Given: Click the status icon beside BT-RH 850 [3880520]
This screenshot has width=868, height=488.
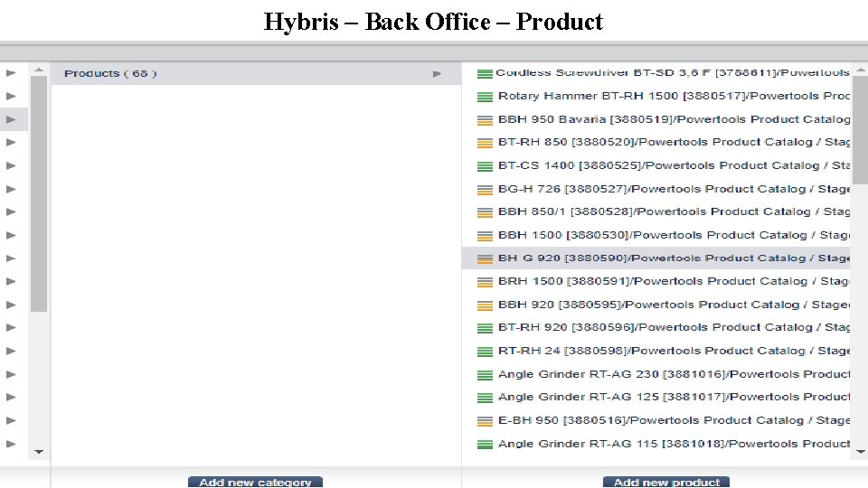Looking at the screenshot, I should (485, 143).
